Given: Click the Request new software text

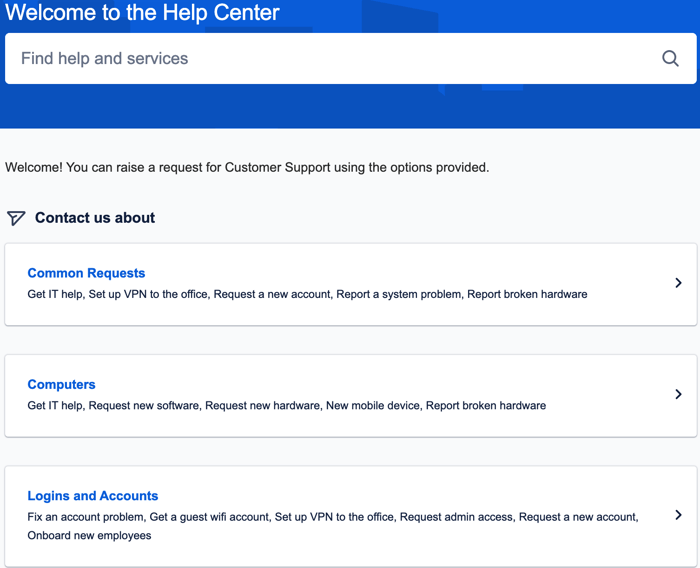Looking at the screenshot, I should [144, 405].
